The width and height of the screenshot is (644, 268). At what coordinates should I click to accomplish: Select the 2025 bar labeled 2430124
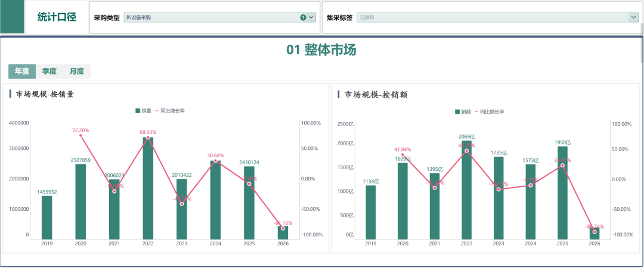pyautogui.click(x=249, y=202)
